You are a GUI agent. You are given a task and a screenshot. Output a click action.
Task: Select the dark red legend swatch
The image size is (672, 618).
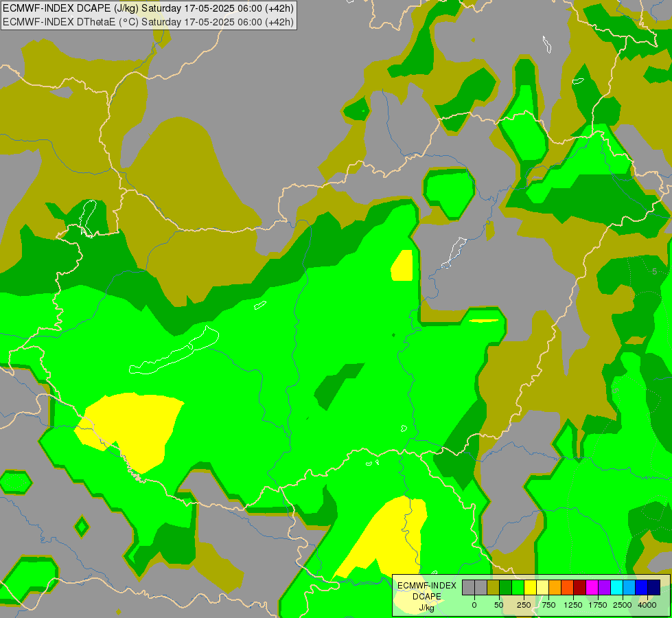click(580, 587)
